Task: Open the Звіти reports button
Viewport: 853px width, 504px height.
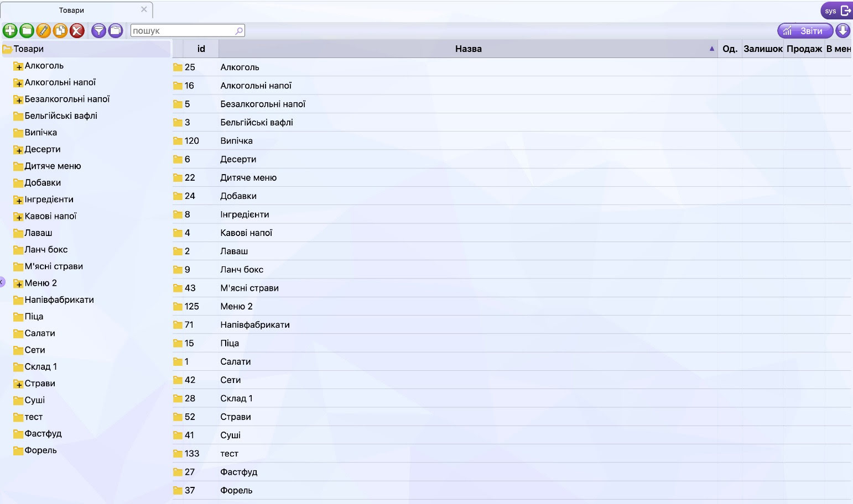Action: pyautogui.click(x=805, y=31)
